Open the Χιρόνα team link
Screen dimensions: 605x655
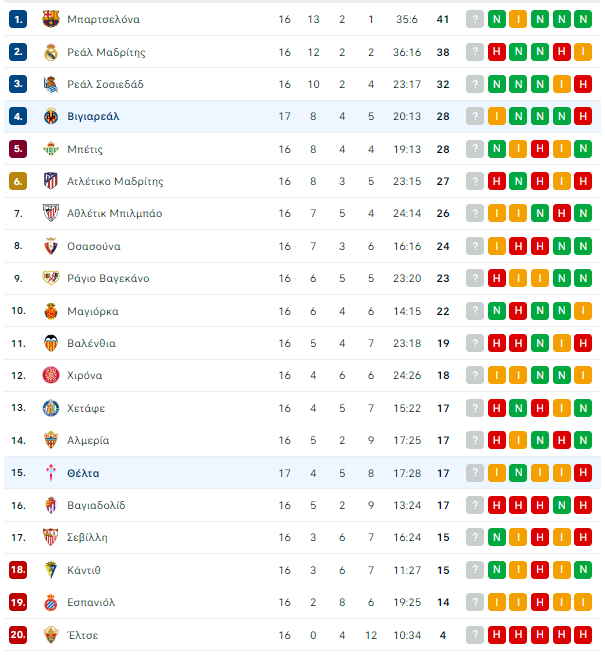pos(85,376)
